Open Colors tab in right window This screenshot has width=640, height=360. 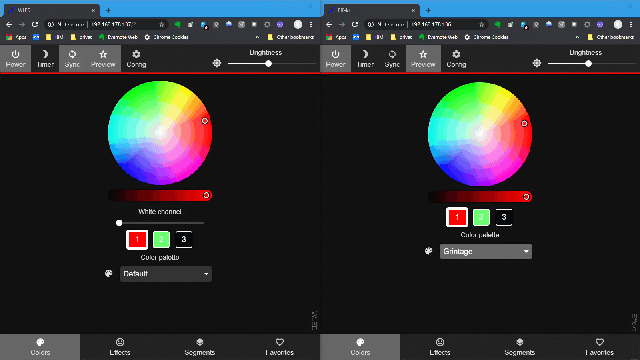click(x=360, y=347)
